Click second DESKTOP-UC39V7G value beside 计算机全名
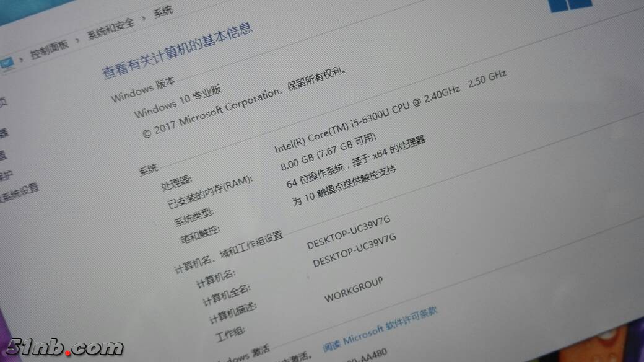The height and width of the screenshot is (362, 644). click(x=354, y=250)
